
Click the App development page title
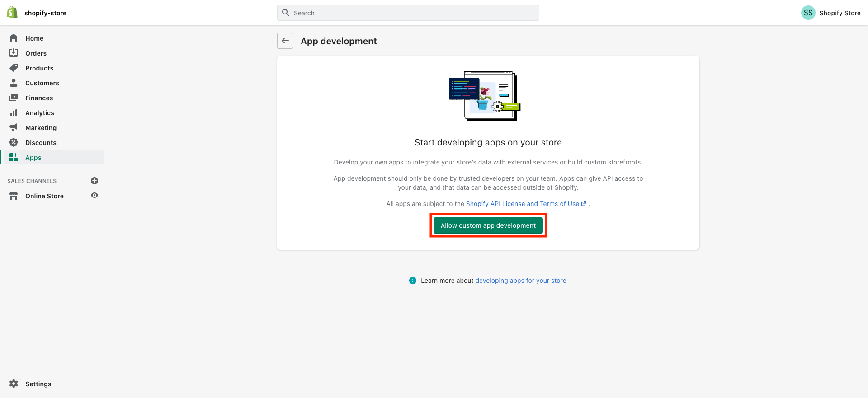(x=339, y=41)
